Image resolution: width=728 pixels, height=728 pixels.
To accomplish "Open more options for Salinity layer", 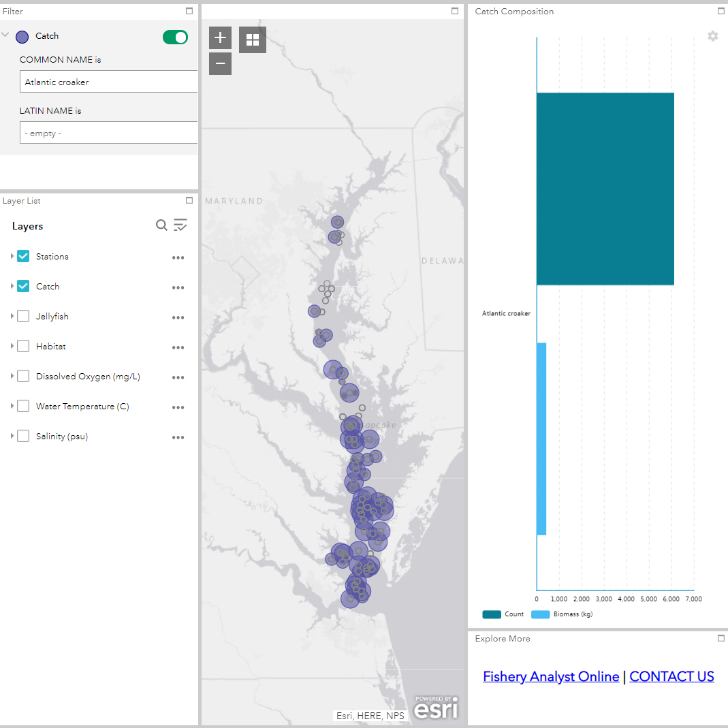I will click(x=178, y=437).
